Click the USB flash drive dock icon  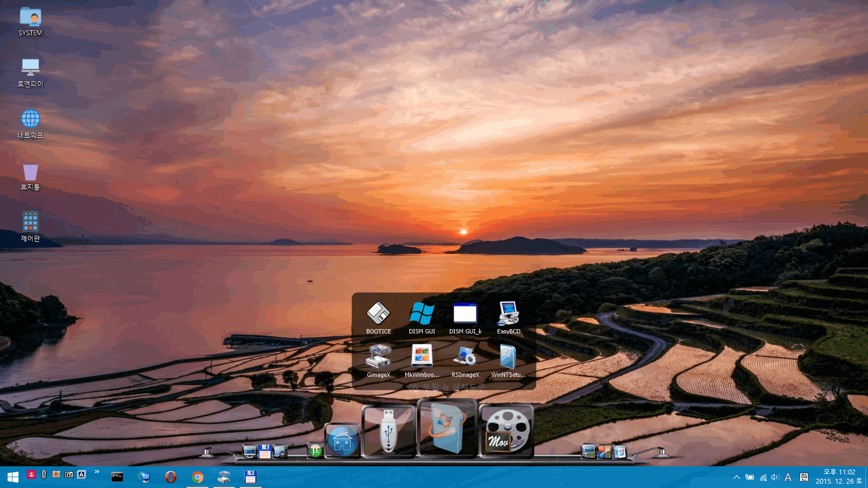pyautogui.click(x=388, y=431)
